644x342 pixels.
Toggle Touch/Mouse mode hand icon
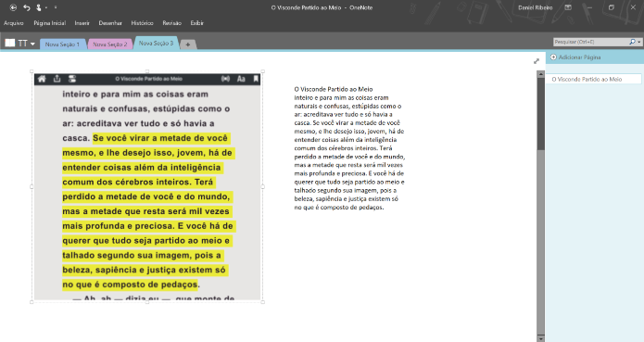(x=39, y=7)
